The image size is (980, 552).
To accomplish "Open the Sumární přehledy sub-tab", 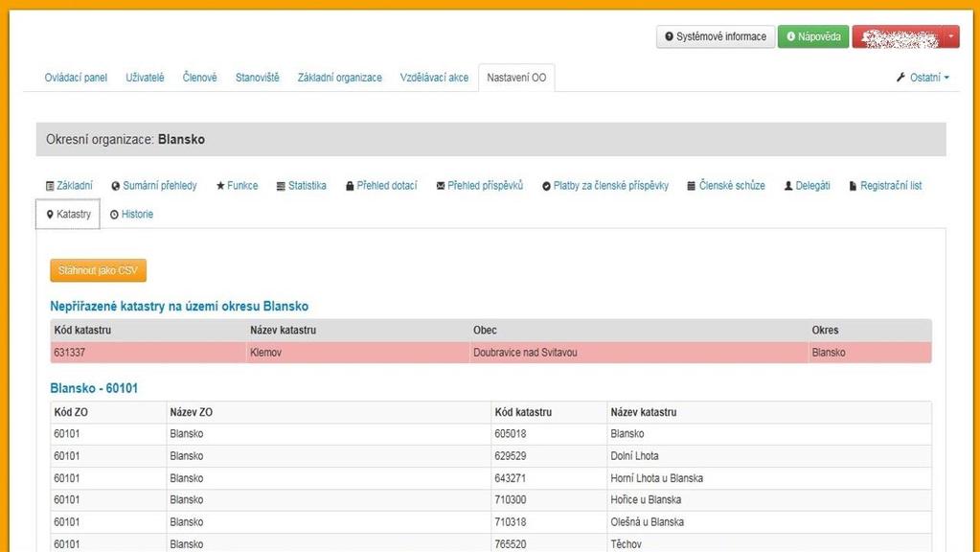I will (153, 186).
